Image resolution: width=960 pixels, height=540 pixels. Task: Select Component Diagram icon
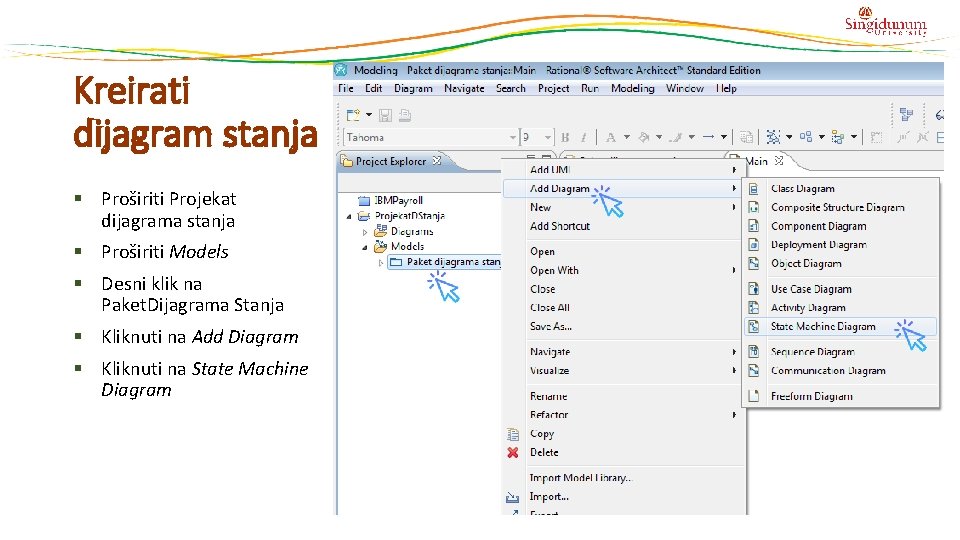tap(754, 226)
